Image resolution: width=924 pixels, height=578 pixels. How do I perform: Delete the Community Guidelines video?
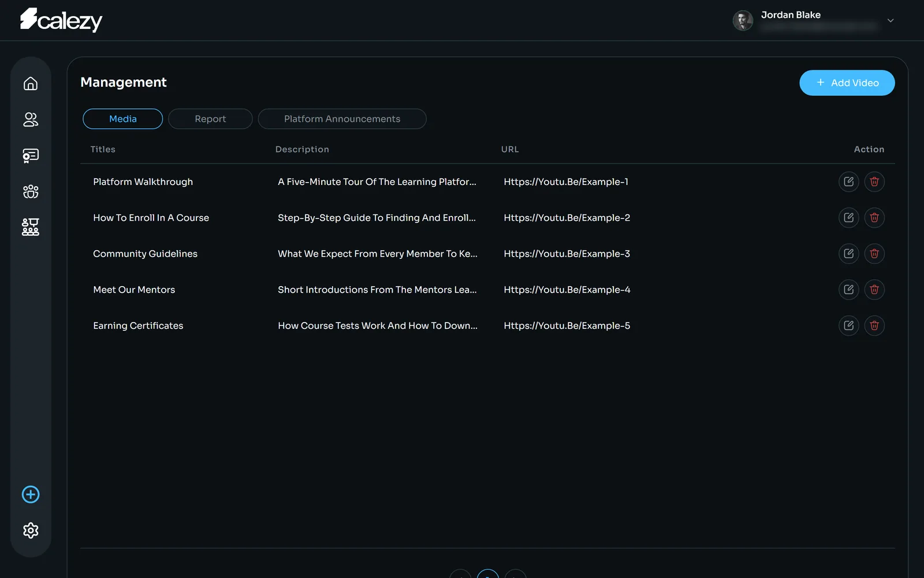[x=874, y=253]
